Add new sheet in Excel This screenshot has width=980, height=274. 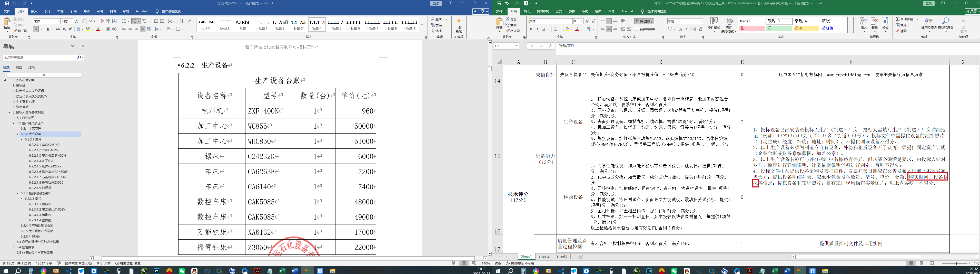coord(581,257)
